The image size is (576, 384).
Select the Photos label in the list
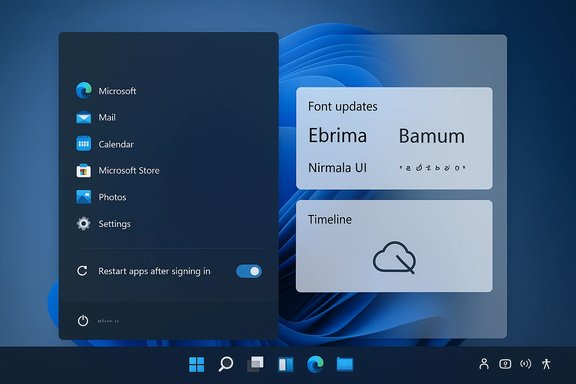click(112, 197)
